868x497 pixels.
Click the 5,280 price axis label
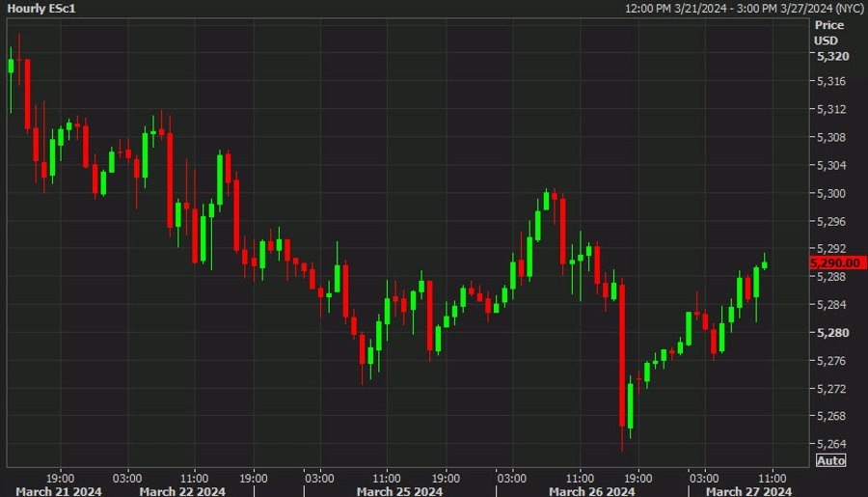[x=832, y=333]
